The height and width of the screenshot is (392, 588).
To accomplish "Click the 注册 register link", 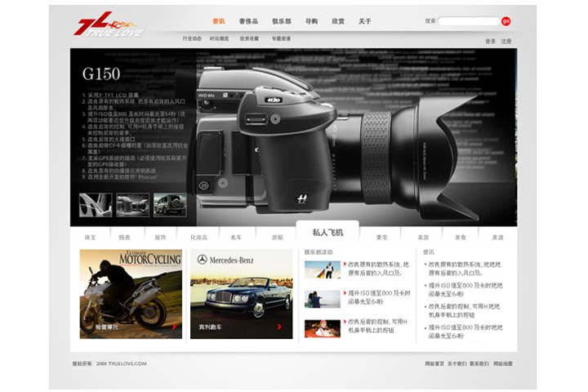I will [x=506, y=41].
